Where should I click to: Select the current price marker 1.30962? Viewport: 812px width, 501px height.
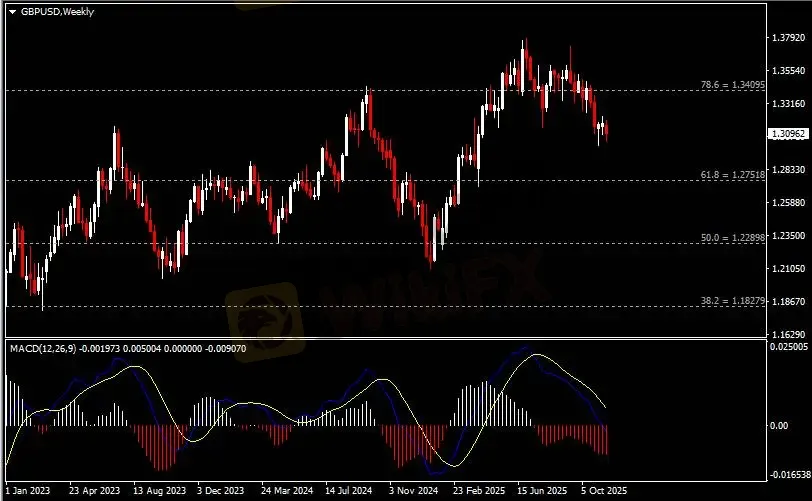click(x=788, y=134)
